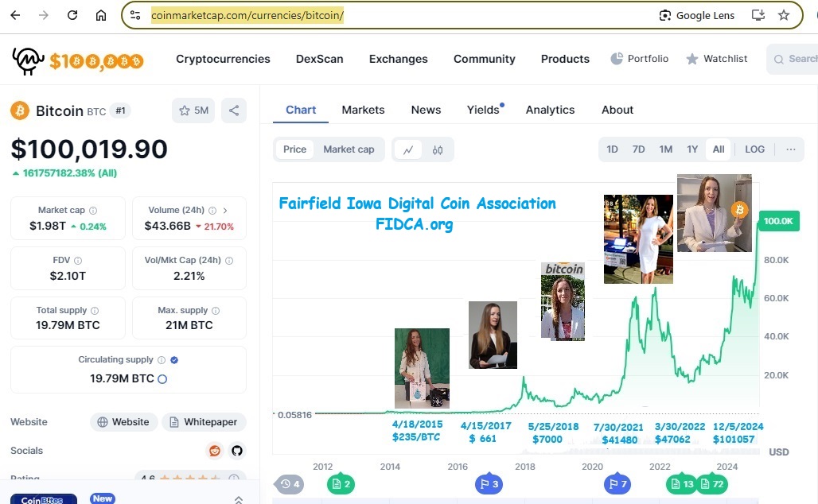The height and width of the screenshot is (504, 818).
Task: Add Bitcoin to watchlist via 5M star
Action: (x=193, y=110)
